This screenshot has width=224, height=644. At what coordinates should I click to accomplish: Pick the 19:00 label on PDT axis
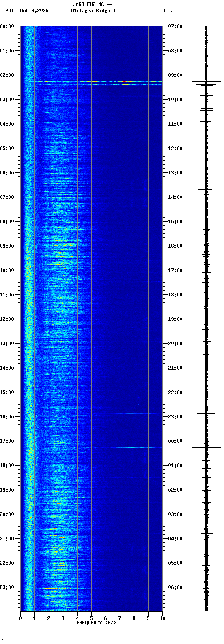(x=7, y=490)
